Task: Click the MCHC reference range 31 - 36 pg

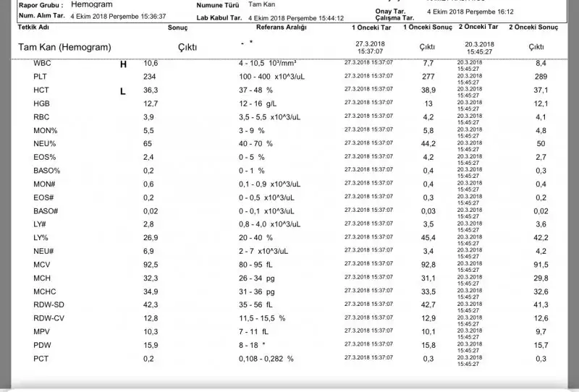Action: click(x=255, y=291)
